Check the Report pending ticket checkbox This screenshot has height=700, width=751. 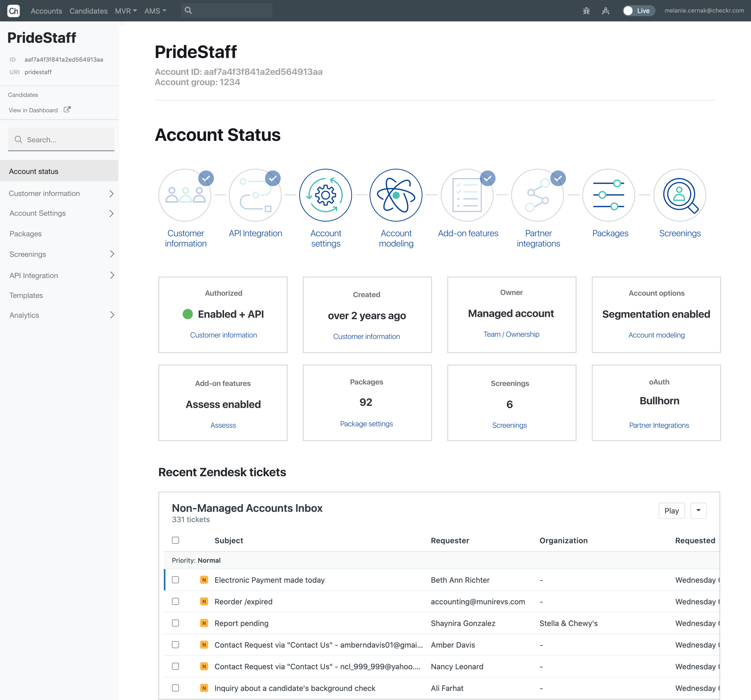point(175,623)
